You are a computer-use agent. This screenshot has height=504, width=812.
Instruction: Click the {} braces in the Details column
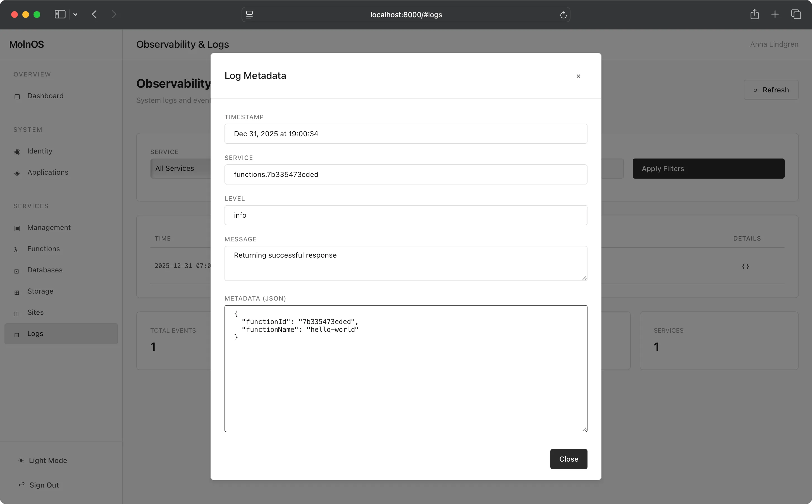coord(745,266)
